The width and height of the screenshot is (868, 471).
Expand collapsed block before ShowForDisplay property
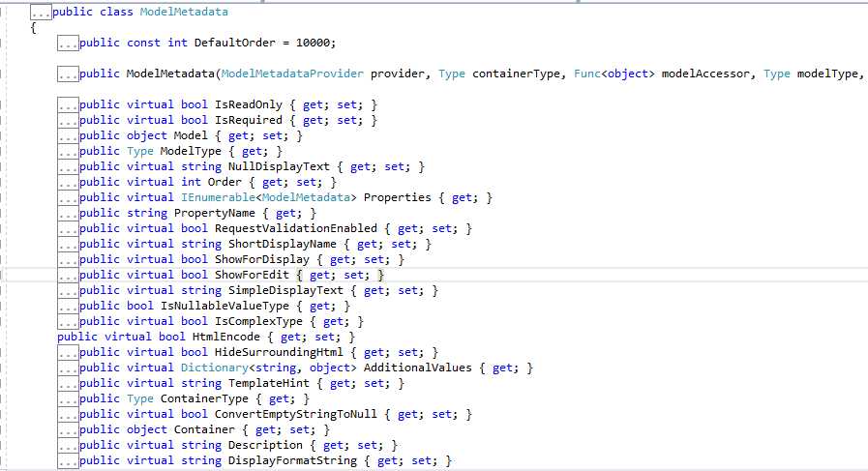coord(68,260)
